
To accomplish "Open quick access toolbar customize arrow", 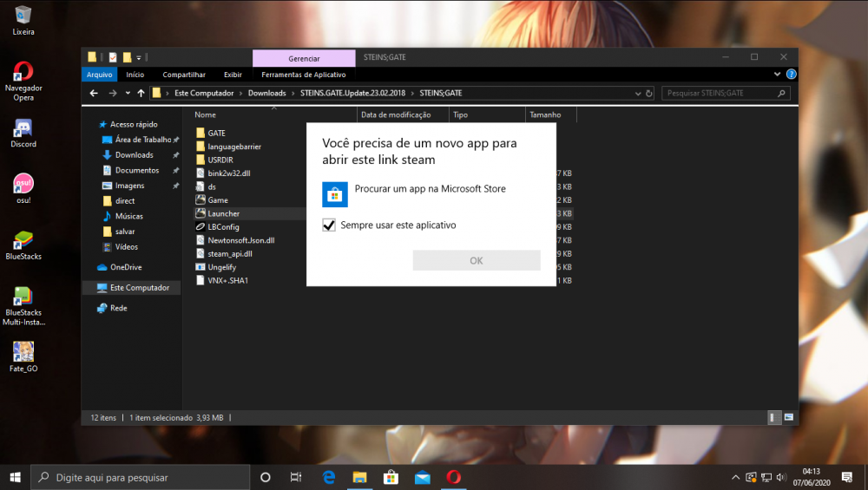I will [139, 57].
